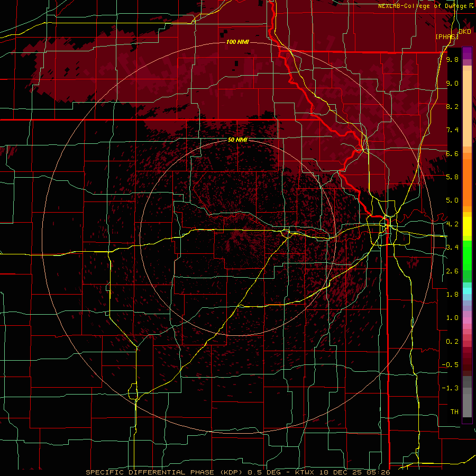Click the 9.8 value on the KDP scale
The height and width of the screenshot is (476, 476).
[x=452, y=60]
